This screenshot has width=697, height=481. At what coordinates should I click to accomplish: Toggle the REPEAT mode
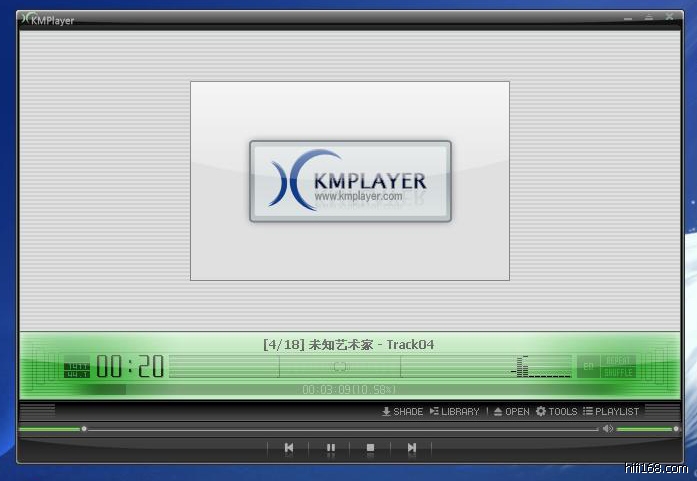click(619, 360)
